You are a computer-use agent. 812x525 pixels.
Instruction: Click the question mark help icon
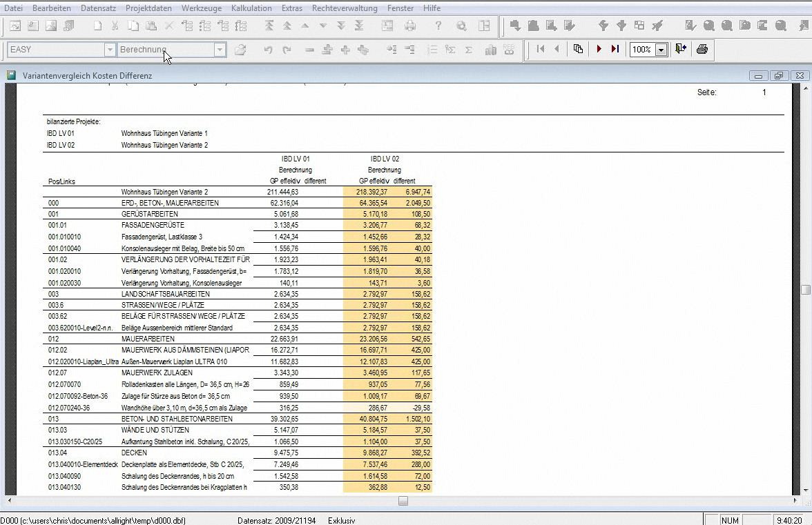pos(438,26)
